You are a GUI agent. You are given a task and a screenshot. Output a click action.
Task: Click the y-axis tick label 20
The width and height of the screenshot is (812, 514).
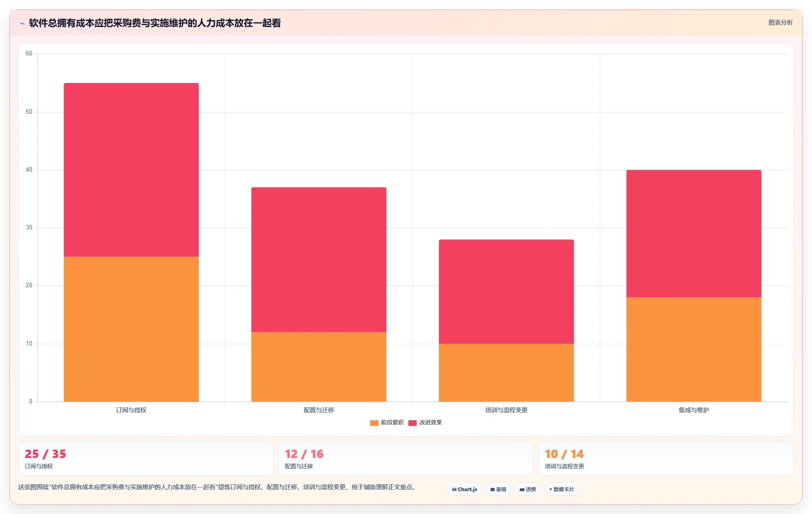click(29, 285)
